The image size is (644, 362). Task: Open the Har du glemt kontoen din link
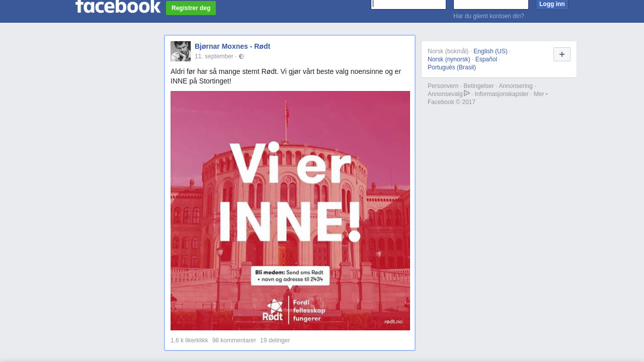click(489, 16)
